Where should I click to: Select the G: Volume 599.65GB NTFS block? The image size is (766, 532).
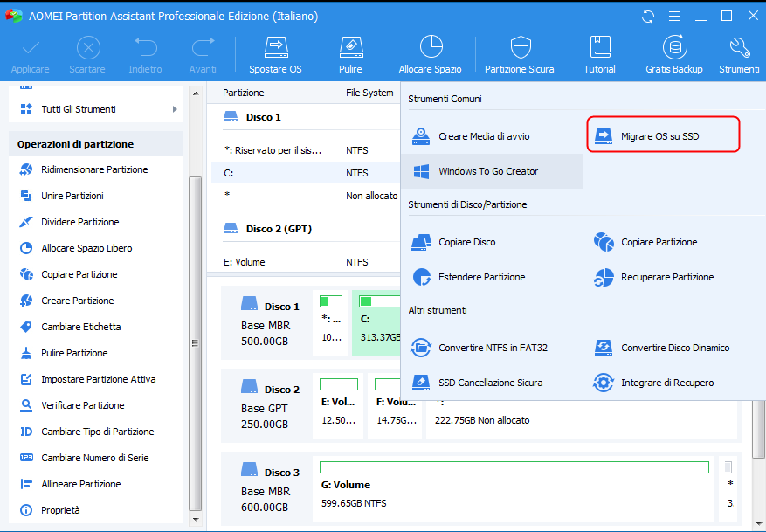click(514, 489)
